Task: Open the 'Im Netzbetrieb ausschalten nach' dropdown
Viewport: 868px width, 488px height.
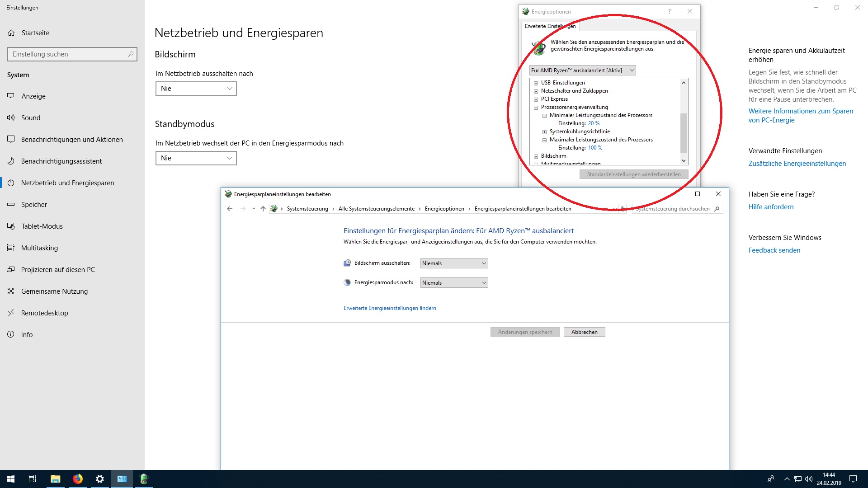Action: click(x=196, y=89)
